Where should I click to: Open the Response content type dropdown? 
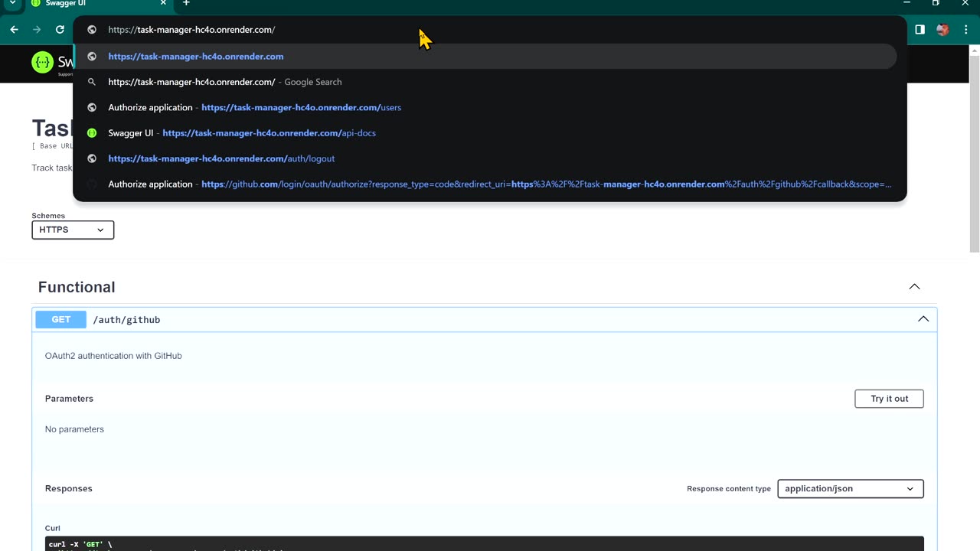851,489
